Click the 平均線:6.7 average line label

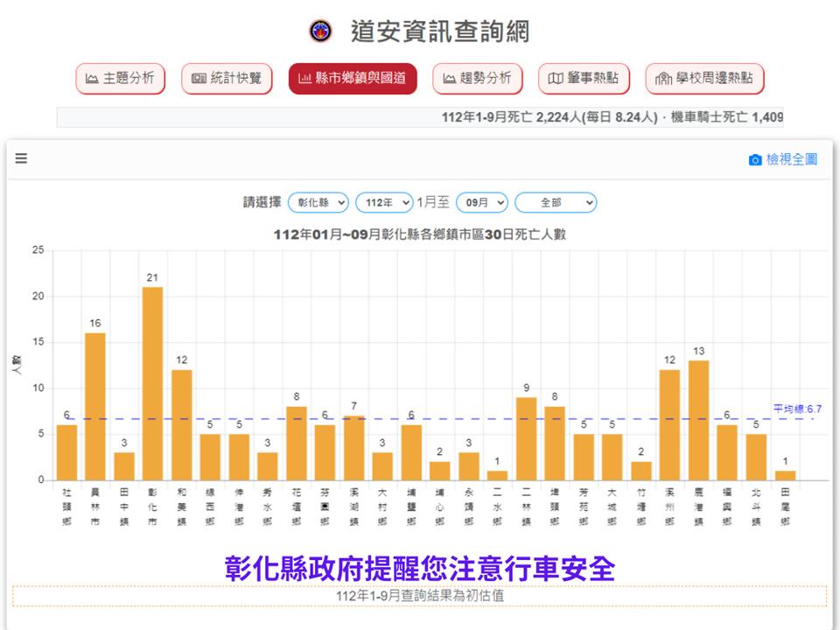pos(797,409)
